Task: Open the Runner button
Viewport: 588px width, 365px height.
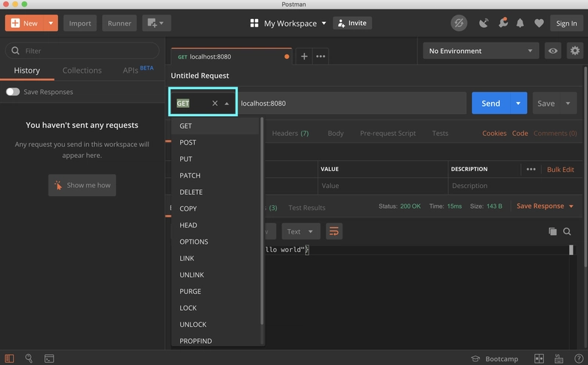Action: pos(119,24)
